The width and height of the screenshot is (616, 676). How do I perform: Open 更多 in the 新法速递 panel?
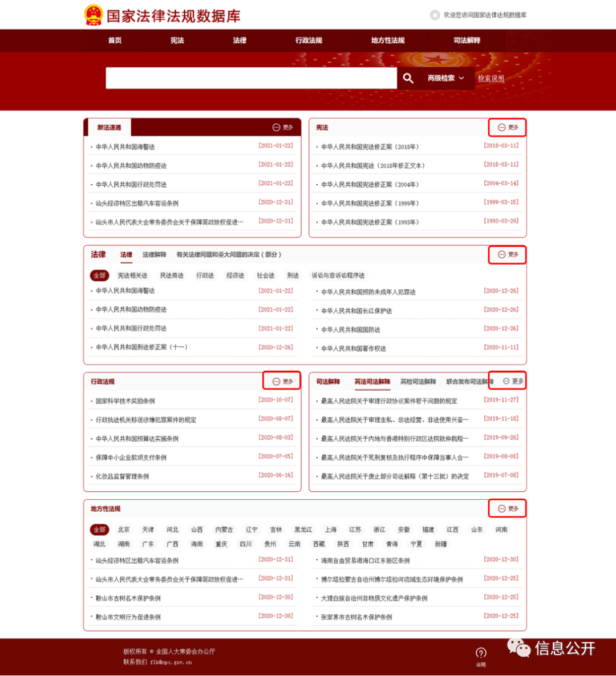click(x=283, y=128)
